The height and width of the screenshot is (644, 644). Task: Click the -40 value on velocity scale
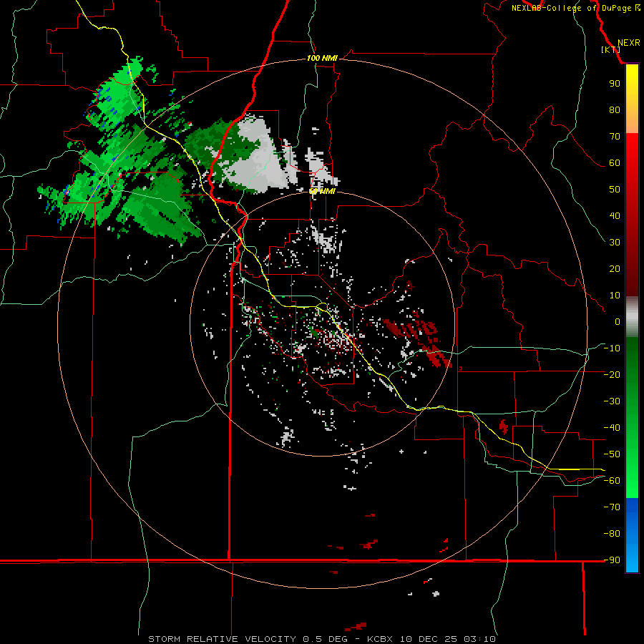click(x=612, y=428)
